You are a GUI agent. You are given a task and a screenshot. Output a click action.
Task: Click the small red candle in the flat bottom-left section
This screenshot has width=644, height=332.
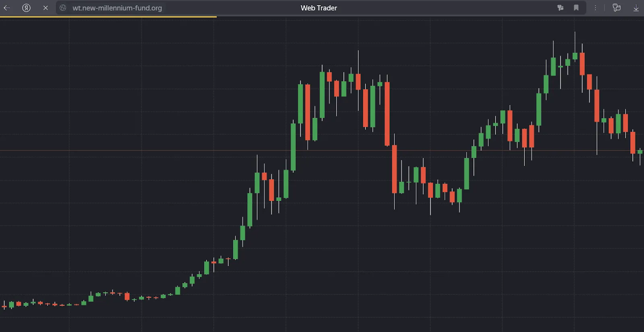coord(127,296)
